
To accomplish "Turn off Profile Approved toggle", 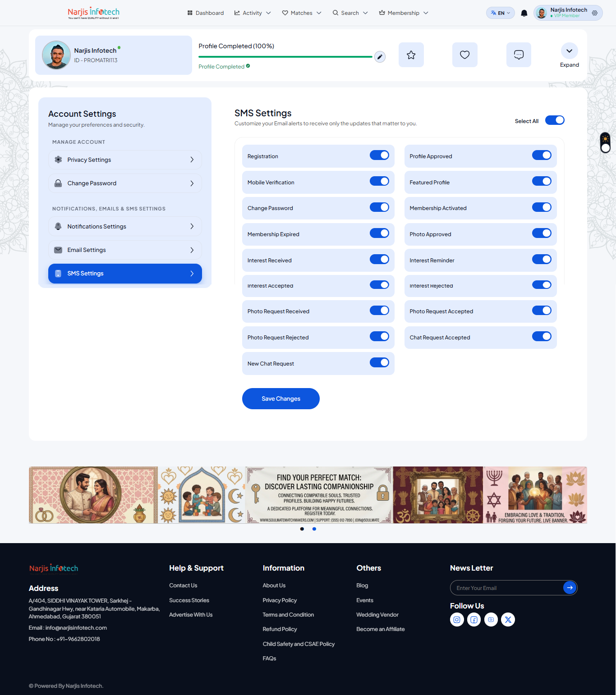I will coord(542,155).
